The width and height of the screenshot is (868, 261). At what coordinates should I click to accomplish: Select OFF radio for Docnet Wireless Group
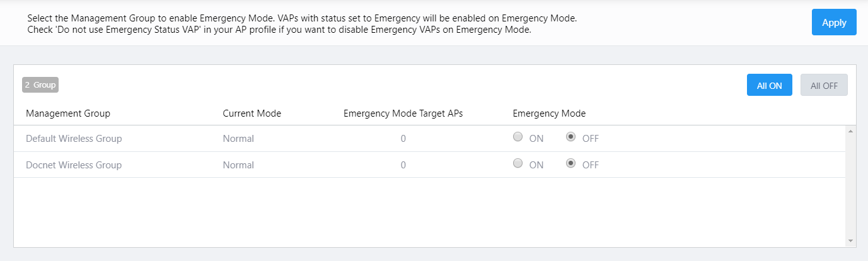571,163
